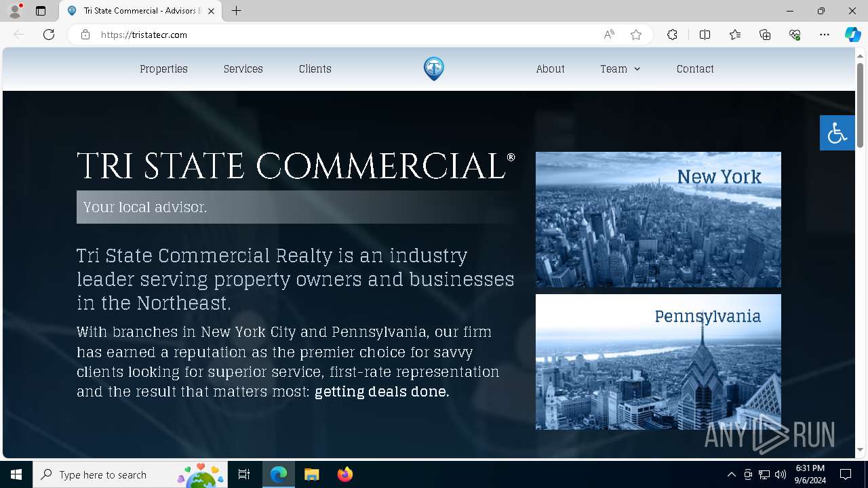Viewport: 868px width, 488px height.
Task: Open File Explorer from taskbar
Action: pyautogui.click(x=311, y=474)
